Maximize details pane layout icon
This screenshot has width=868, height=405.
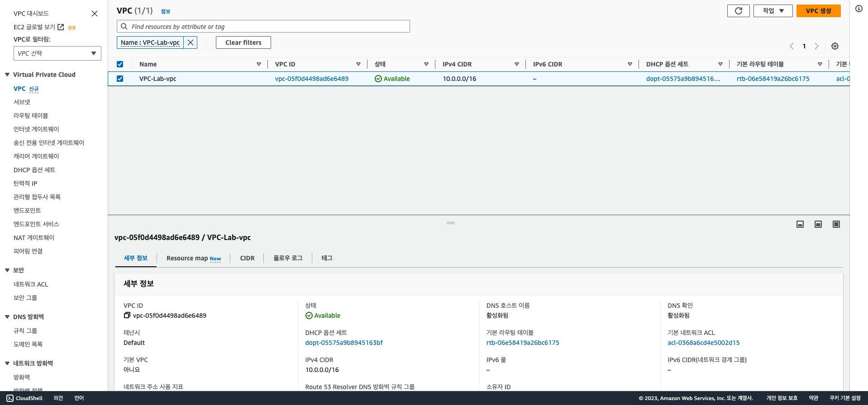(836, 224)
